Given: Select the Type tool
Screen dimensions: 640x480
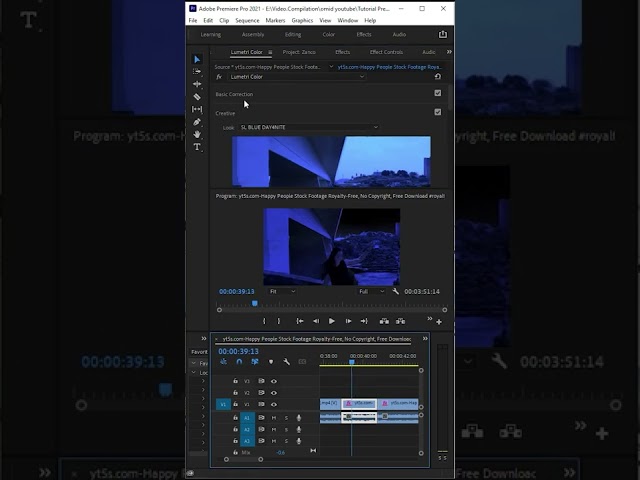Looking at the screenshot, I should [197, 147].
